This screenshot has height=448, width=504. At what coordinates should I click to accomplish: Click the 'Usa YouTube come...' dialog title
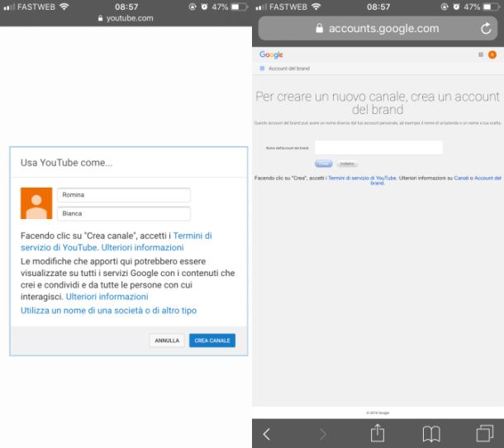tap(67, 162)
